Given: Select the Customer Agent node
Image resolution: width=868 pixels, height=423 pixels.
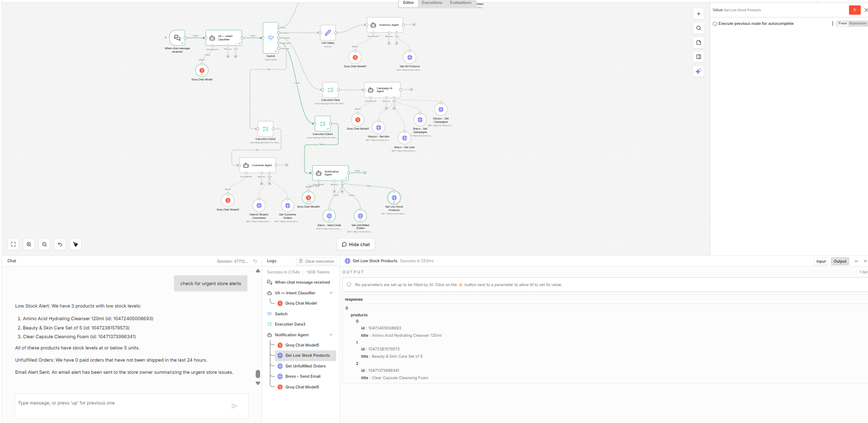Looking at the screenshot, I should (x=258, y=165).
